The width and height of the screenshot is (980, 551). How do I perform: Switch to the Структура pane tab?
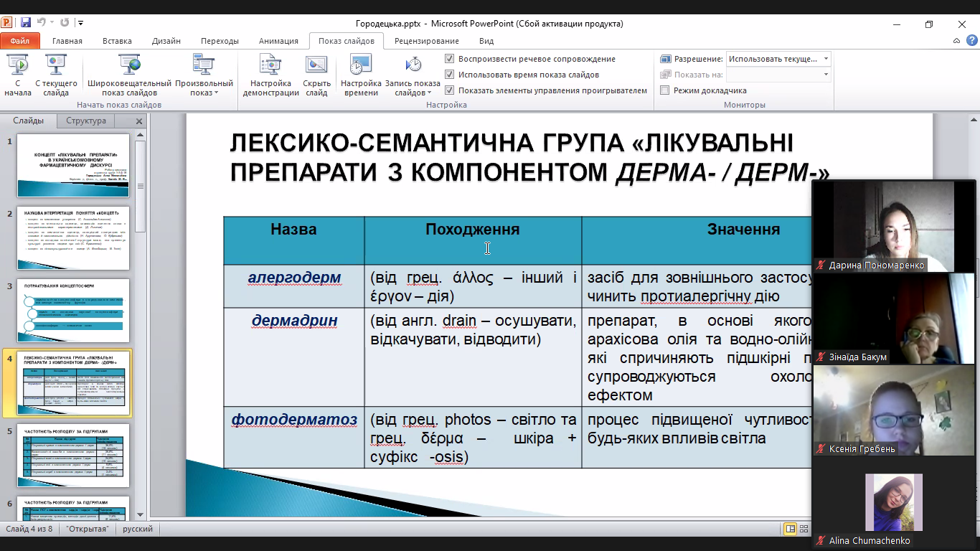pyautogui.click(x=85, y=121)
